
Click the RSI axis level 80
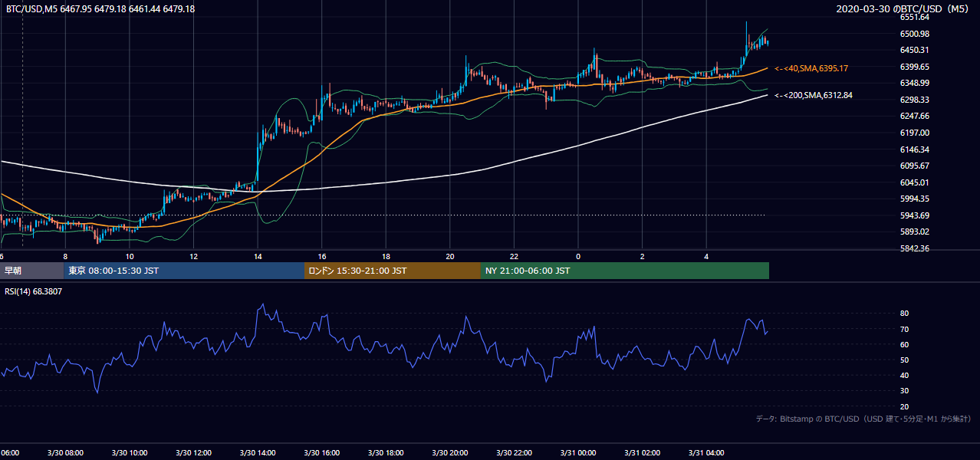tap(904, 314)
